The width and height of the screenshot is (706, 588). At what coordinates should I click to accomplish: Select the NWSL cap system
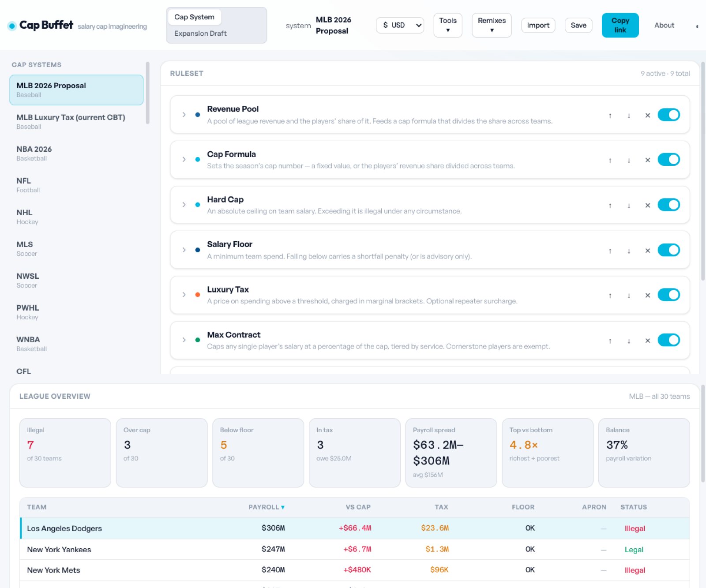point(76,281)
